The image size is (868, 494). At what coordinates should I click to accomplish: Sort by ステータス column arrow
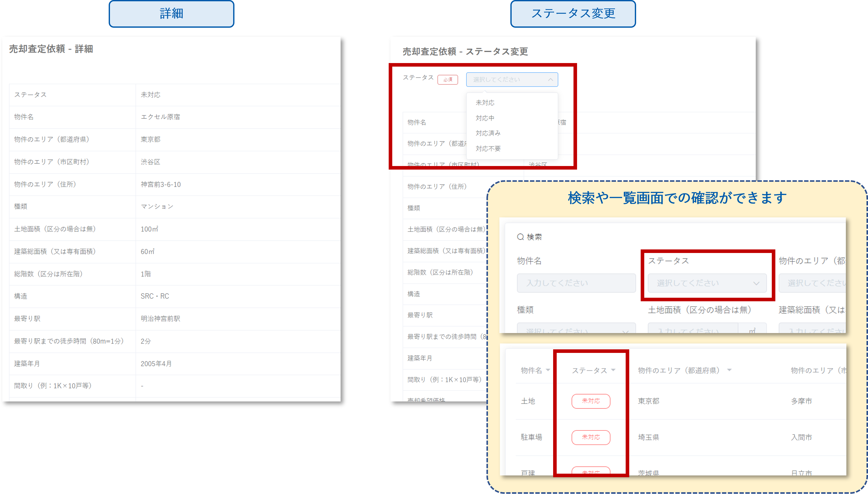(613, 370)
